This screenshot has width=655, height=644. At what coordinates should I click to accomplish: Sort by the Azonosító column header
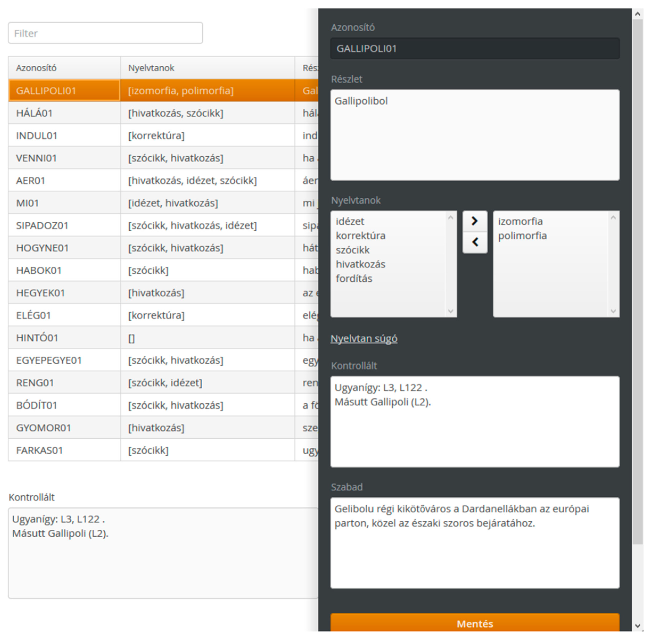tap(36, 68)
